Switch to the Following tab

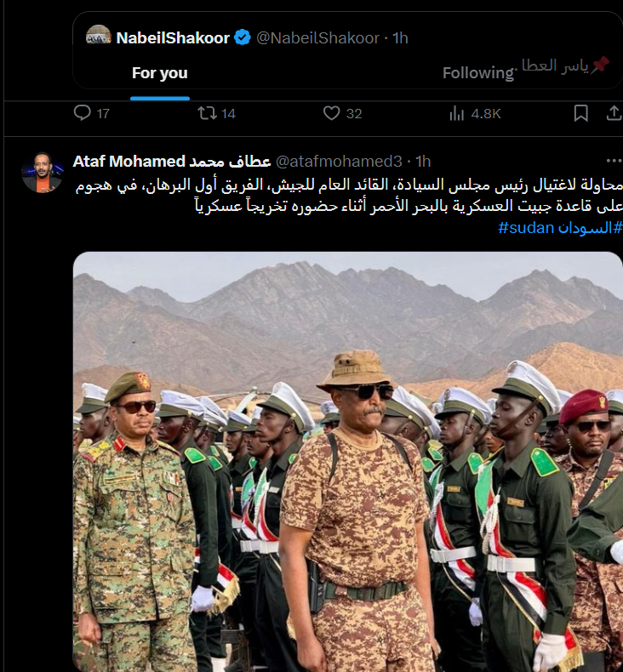point(477,73)
